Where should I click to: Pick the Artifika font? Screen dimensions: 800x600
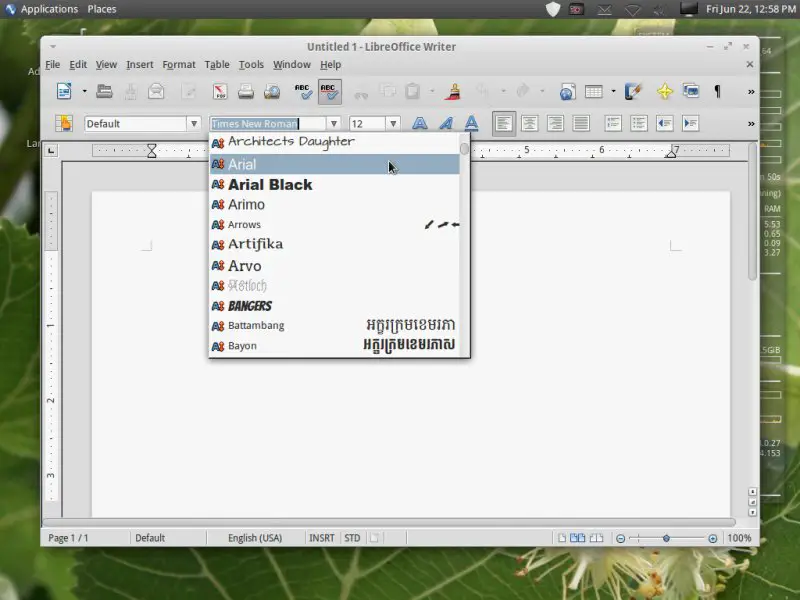(335, 244)
